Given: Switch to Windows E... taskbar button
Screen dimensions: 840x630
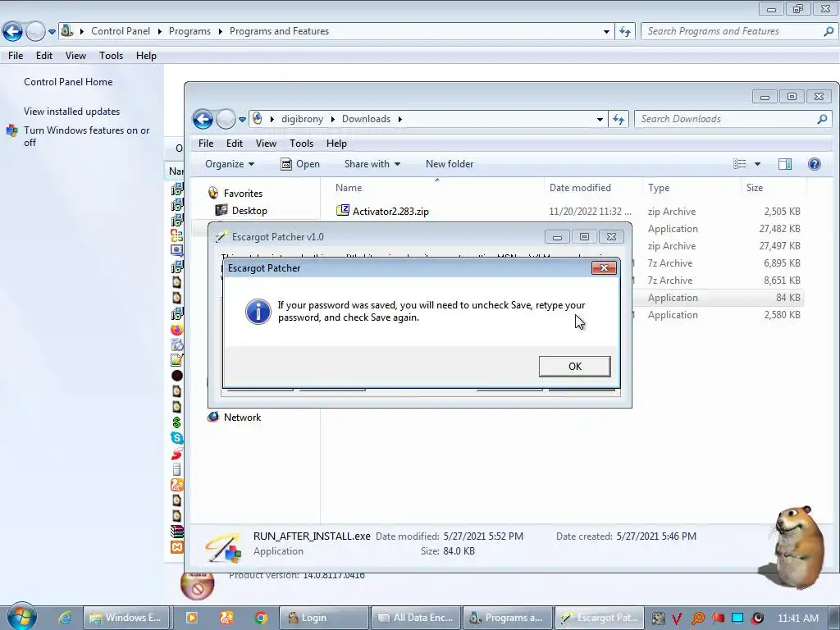Looking at the screenshot, I should tap(126, 618).
